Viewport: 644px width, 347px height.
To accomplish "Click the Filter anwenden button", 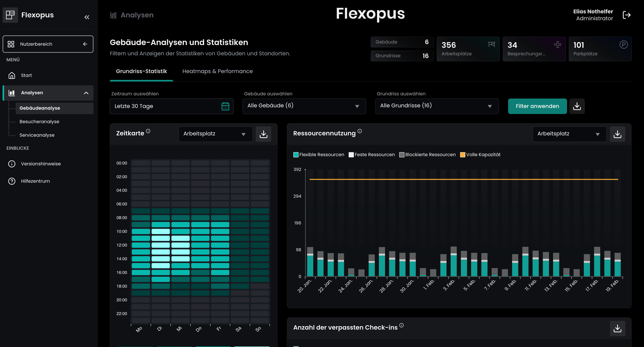I will (537, 106).
